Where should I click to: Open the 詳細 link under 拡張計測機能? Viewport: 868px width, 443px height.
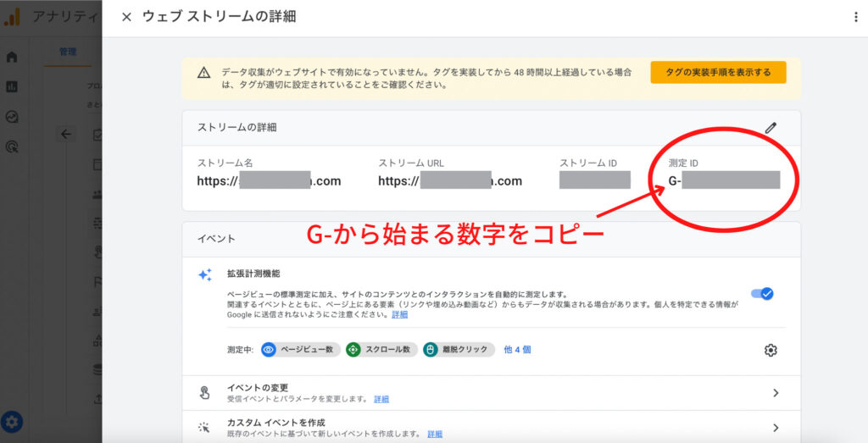(x=399, y=314)
